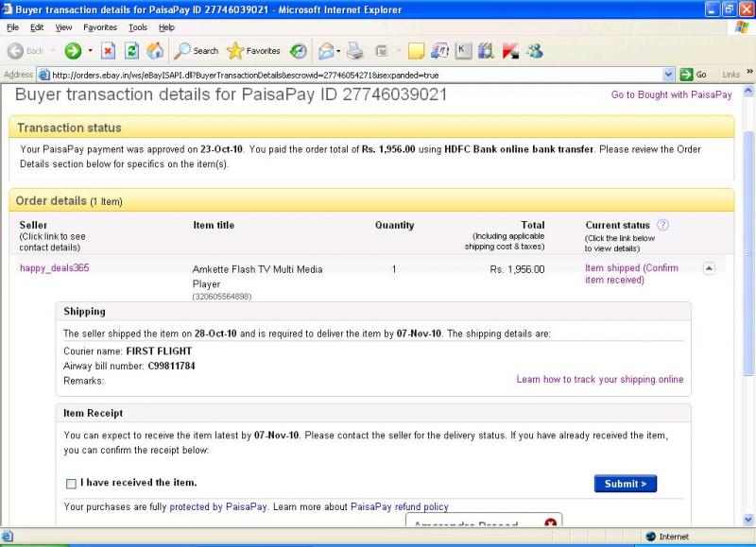Open the 'protected by PaisaPay' link
Screen dimensions: 756x547
click(x=218, y=506)
